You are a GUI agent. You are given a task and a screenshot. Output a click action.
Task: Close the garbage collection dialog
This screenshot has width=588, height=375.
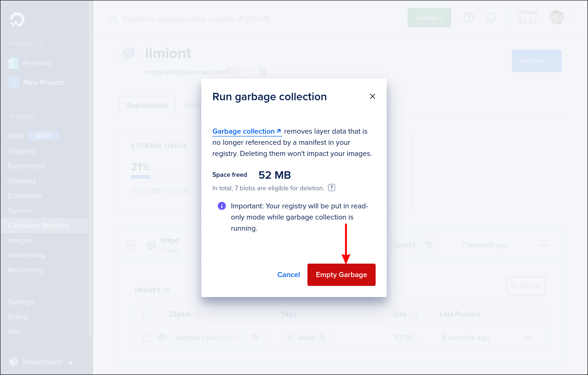372,97
